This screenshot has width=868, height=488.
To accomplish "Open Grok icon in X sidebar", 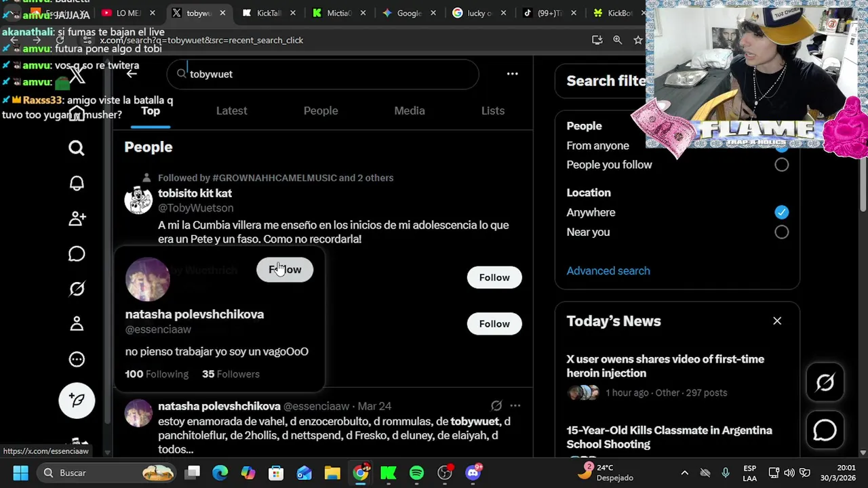I will [x=77, y=289].
